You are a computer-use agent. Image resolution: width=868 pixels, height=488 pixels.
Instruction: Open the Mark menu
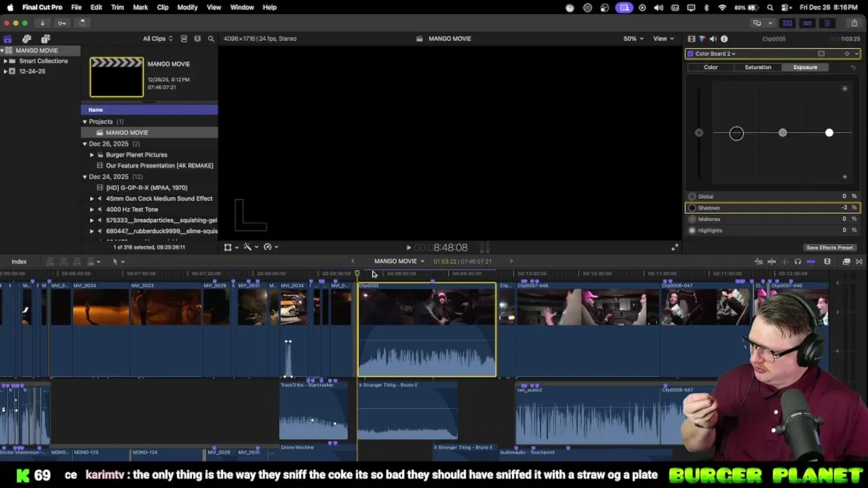point(140,7)
